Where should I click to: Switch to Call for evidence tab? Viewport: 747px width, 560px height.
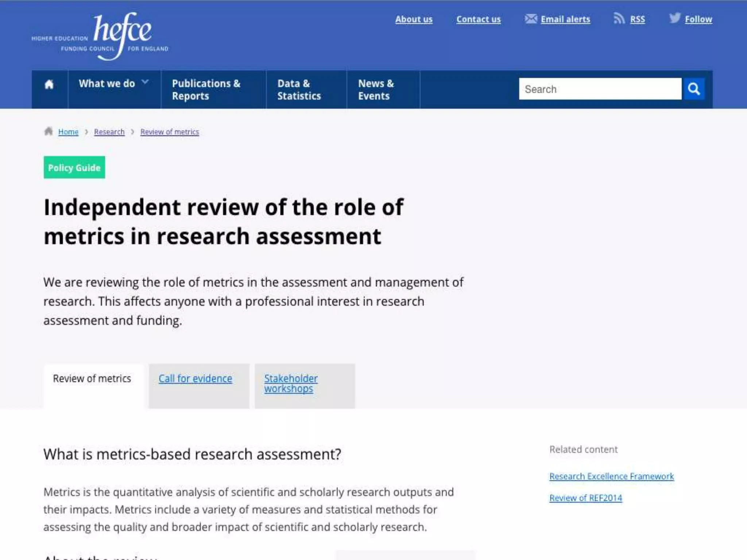tap(195, 379)
